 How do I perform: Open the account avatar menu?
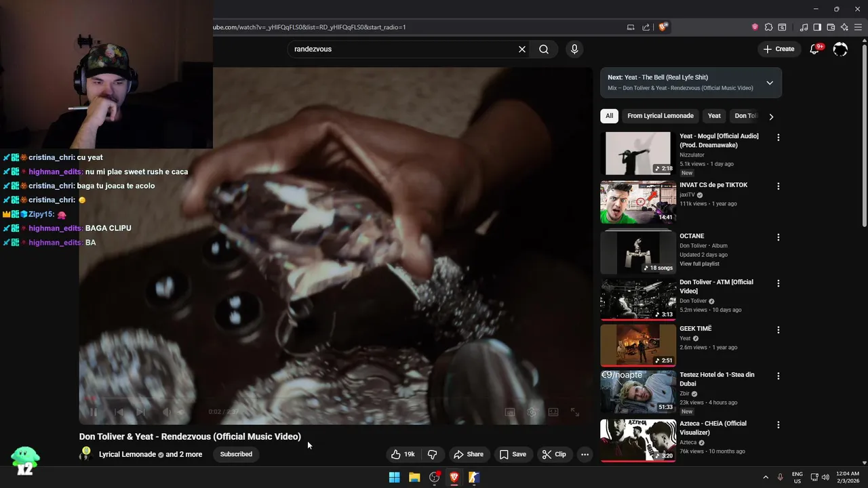click(x=840, y=49)
